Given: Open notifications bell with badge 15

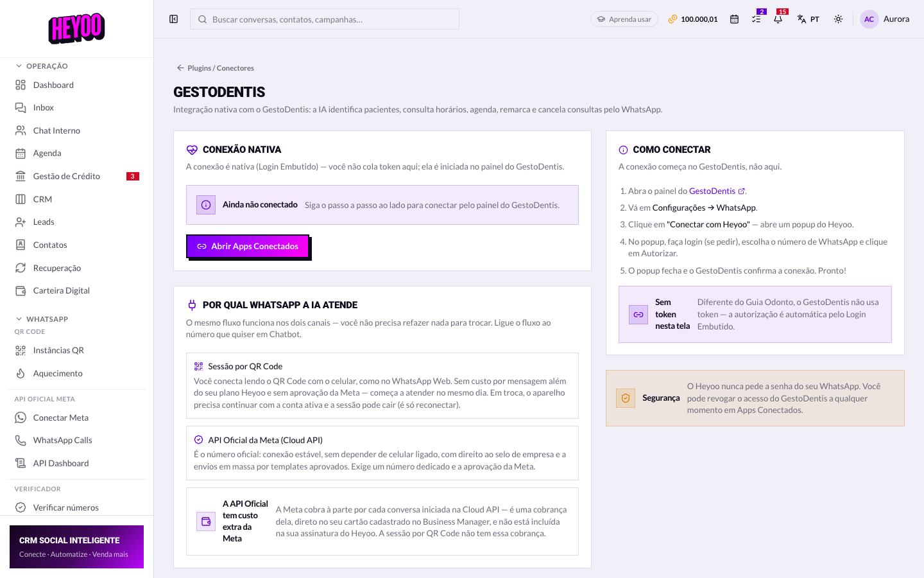Looking at the screenshot, I should (x=778, y=19).
